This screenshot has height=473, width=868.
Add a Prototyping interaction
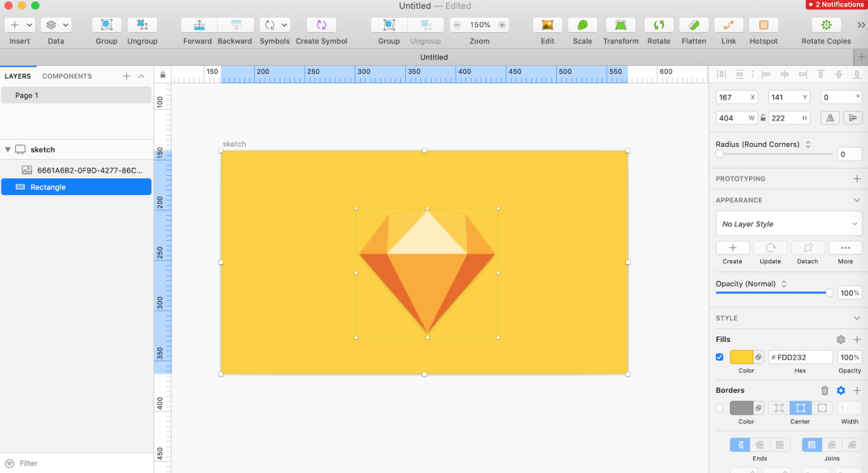pyautogui.click(x=857, y=179)
